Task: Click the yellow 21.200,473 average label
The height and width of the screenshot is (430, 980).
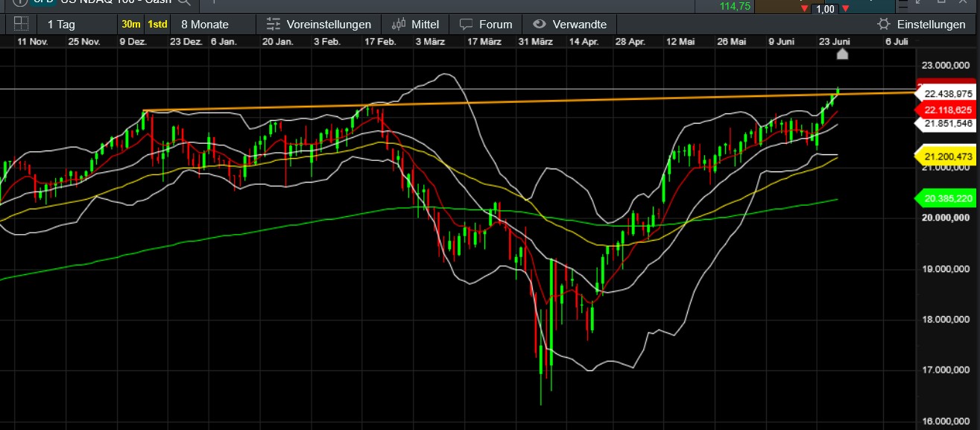Action: pos(946,156)
